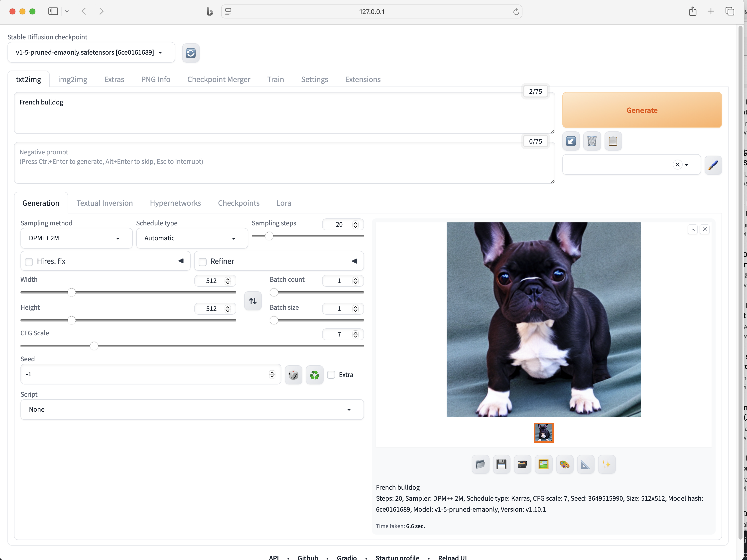Open Safari sidebar options chevron
The height and width of the screenshot is (560, 747).
[67, 11]
